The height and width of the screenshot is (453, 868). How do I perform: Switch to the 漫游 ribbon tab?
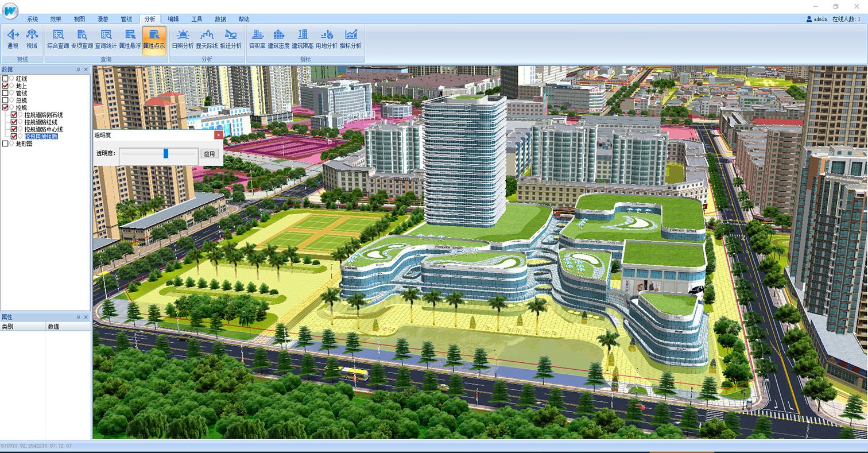[x=103, y=19]
